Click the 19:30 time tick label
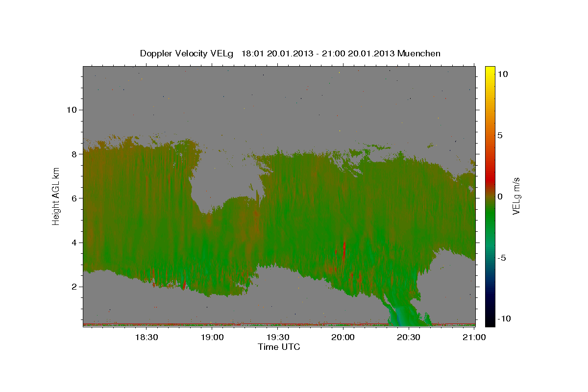 [277, 337]
